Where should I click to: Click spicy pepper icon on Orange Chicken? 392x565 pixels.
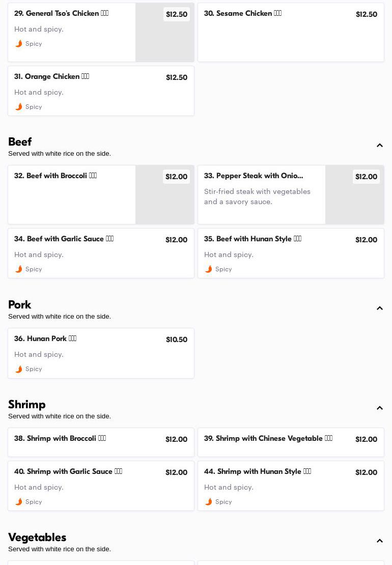coord(19,107)
